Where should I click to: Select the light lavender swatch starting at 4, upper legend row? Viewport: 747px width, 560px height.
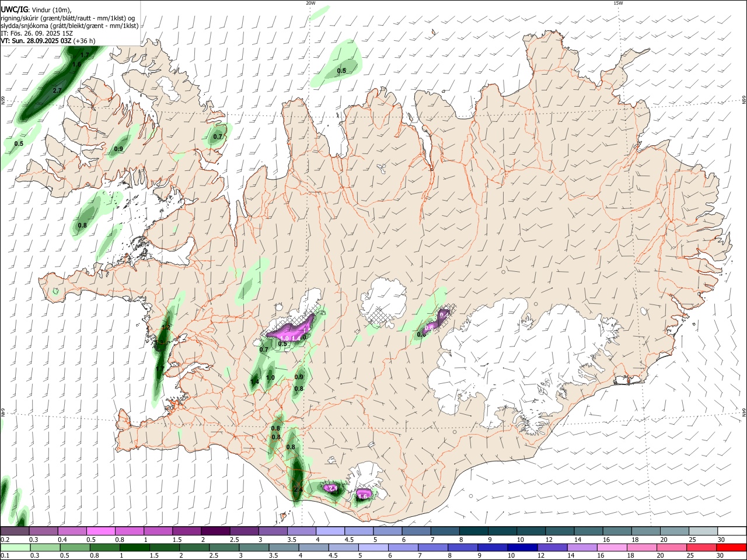coord(330,531)
